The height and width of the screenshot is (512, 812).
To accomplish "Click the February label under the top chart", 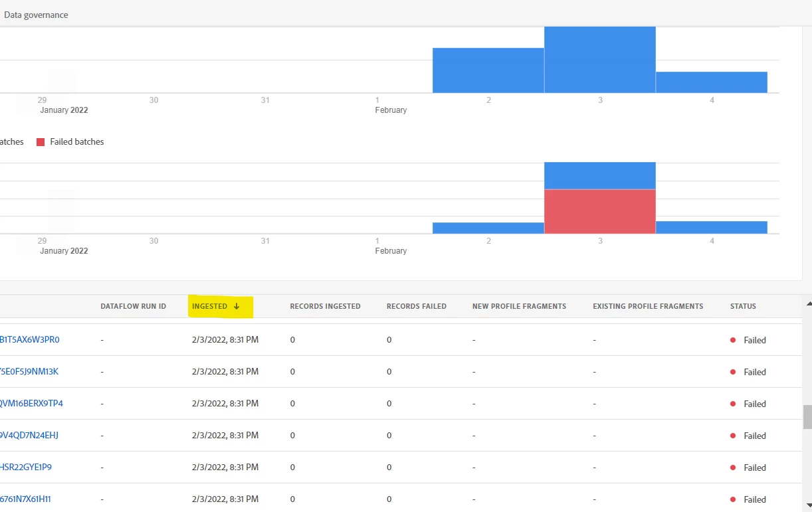I will pyautogui.click(x=391, y=110).
